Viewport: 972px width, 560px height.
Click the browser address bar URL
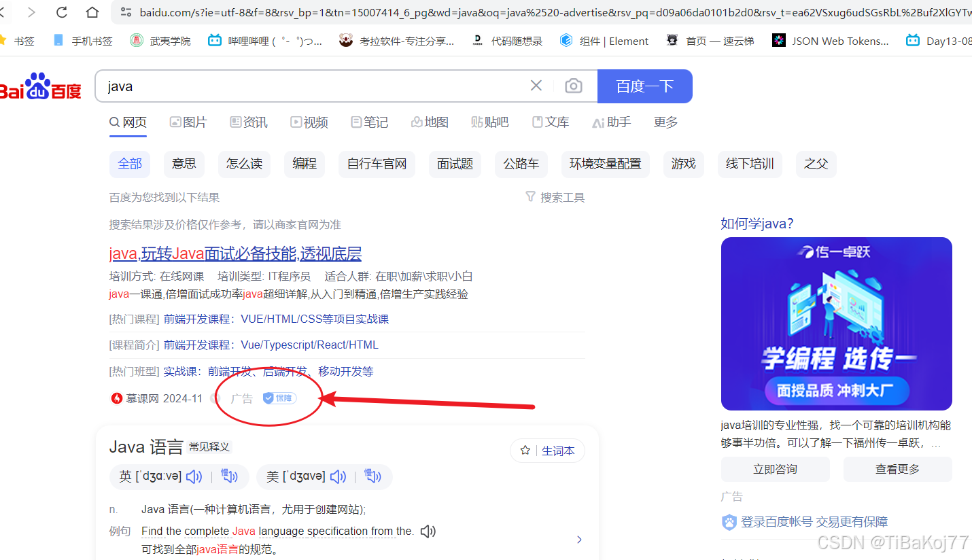point(554,12)
